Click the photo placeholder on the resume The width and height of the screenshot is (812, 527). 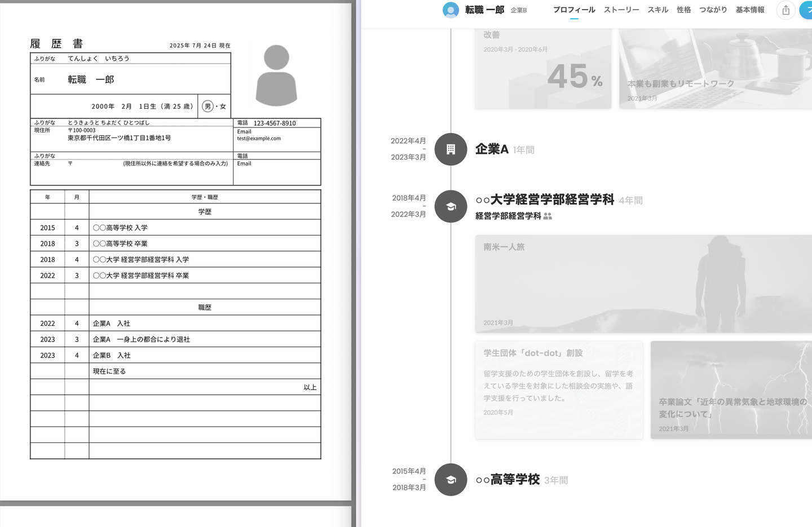click(x=276, y=76)
